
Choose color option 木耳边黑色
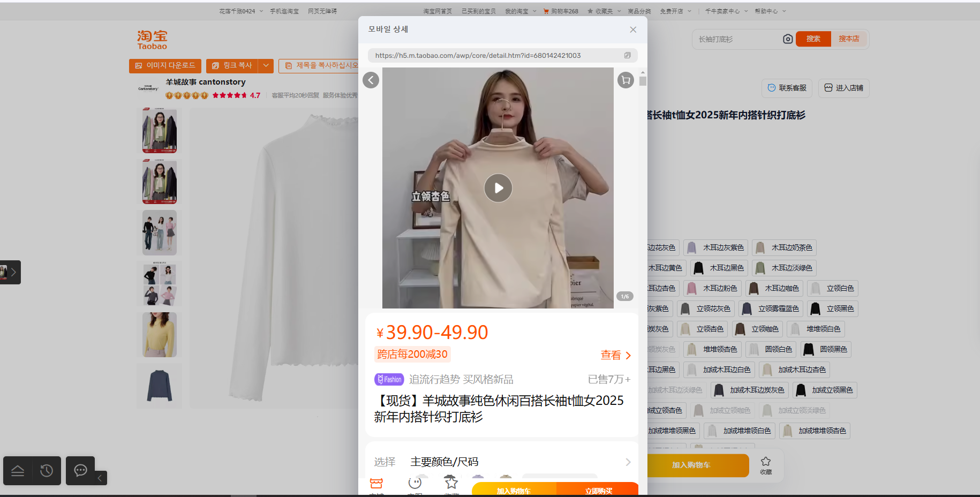719,268
